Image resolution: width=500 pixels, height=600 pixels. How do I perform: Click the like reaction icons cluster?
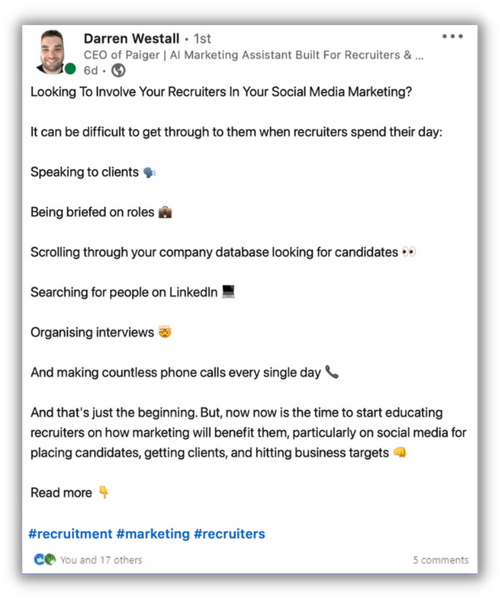coord(45,559)
